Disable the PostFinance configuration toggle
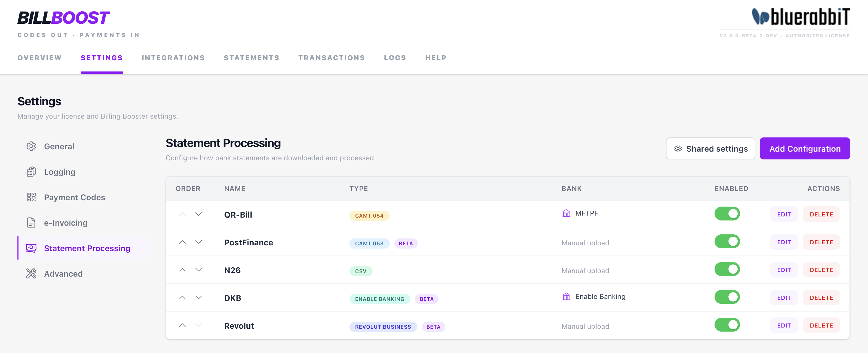Viewport: 868px width, 353px height. [x=727, y=242]
